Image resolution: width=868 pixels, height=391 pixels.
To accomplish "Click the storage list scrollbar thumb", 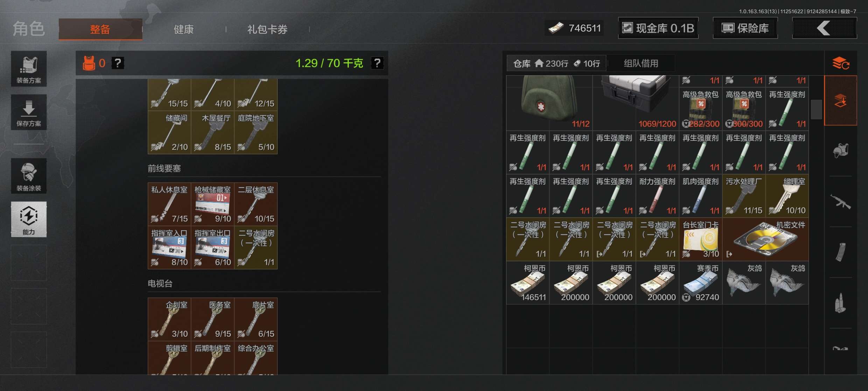I will 816,109.
